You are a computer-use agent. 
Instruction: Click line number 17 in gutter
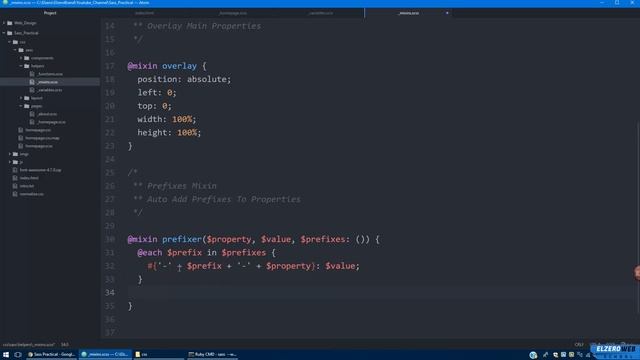pyautogui.click(x=109, y=66)
